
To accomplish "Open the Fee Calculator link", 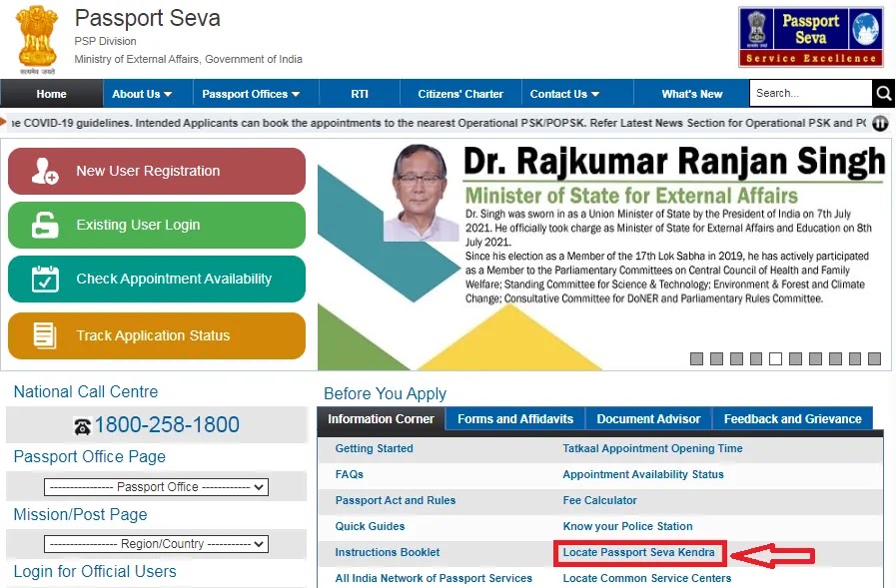I will (x=599, y=500).
